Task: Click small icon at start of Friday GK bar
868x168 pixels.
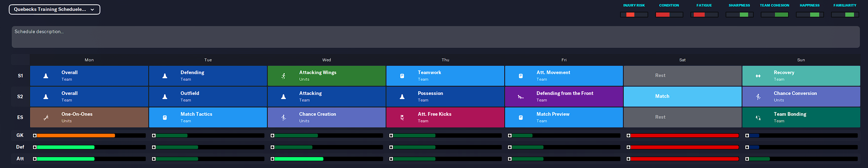Action: pos(510,135)
